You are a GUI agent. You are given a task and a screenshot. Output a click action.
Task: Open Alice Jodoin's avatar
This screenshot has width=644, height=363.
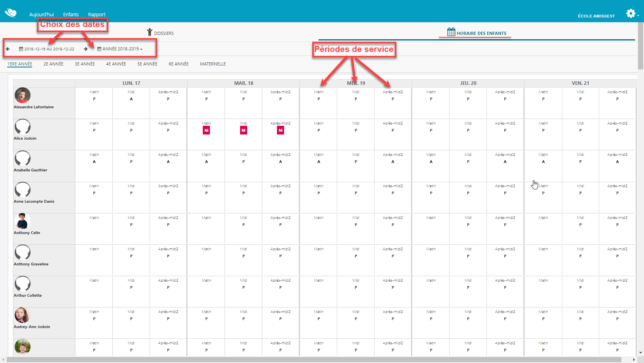(23, 127)
